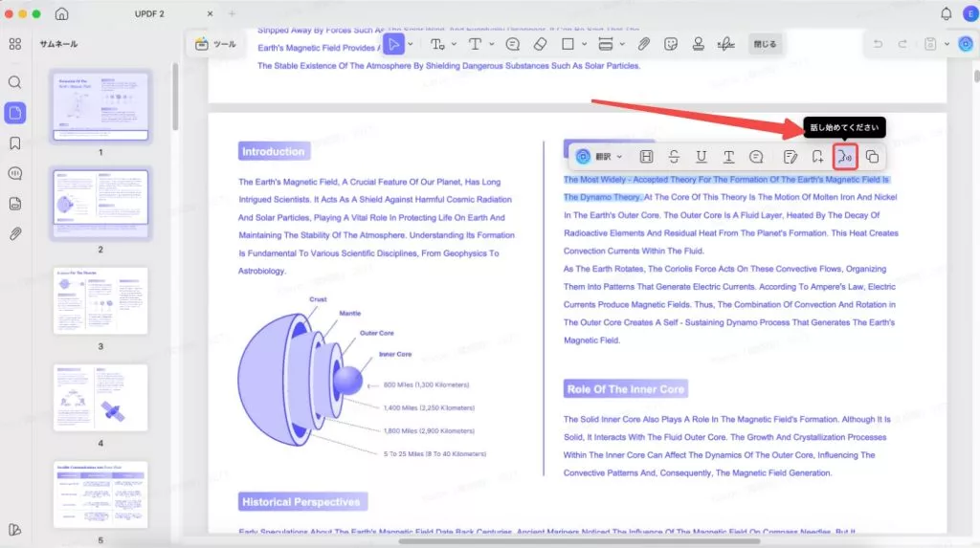
Task: Open the stamp tool
Action: (698, 44)
